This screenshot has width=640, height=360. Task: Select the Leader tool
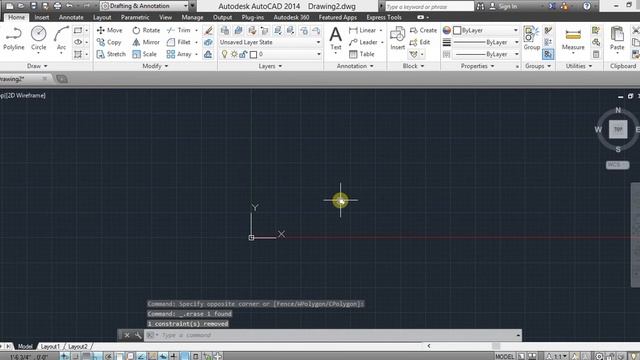click(363, 42)
